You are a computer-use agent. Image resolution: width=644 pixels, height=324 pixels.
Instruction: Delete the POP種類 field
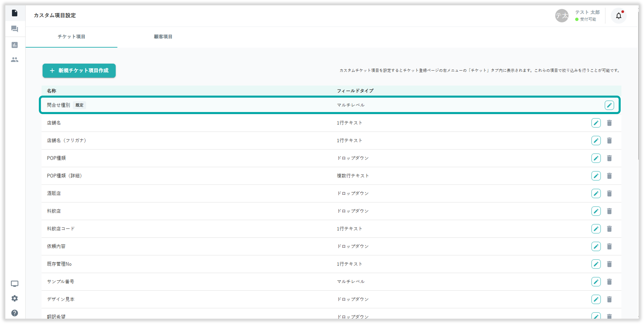[x=609, y=158]
